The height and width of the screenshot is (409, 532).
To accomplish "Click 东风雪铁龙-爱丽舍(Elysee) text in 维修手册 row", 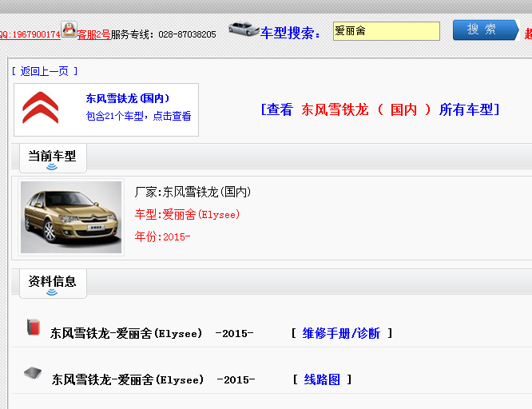I will pos(126,333).
